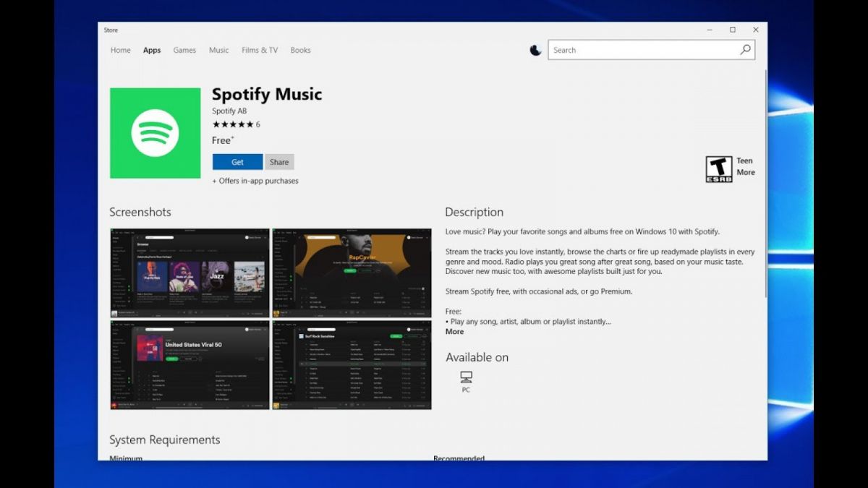Image resolution: width=868 pixels, height=488 pixels.
Task: Click the Spotify green logo tile
Action: point(155,132)
